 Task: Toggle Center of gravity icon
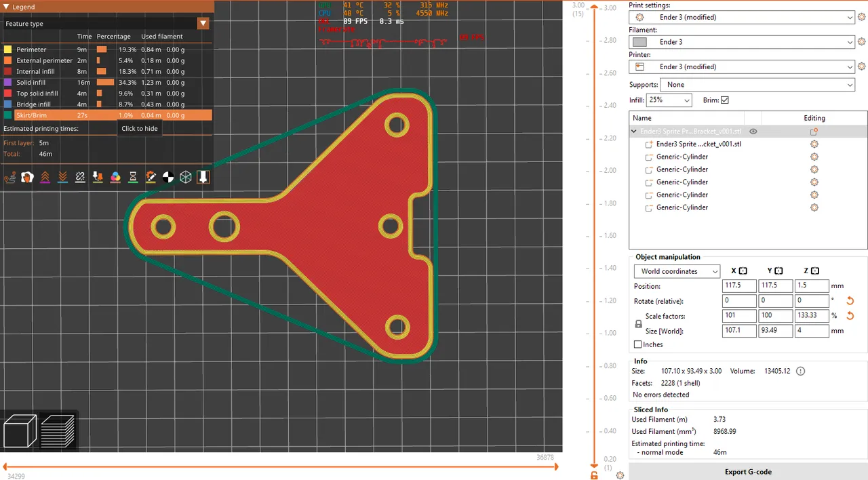point(168,177)
